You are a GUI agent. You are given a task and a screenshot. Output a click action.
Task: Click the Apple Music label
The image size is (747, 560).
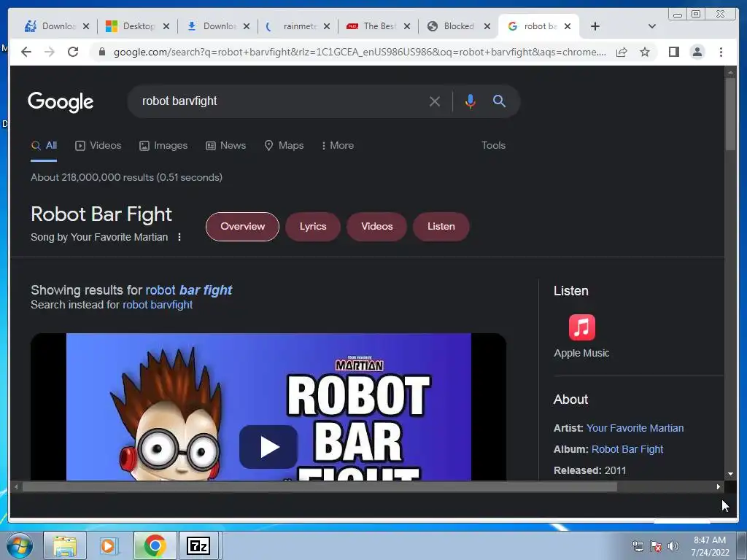point(581,354)
